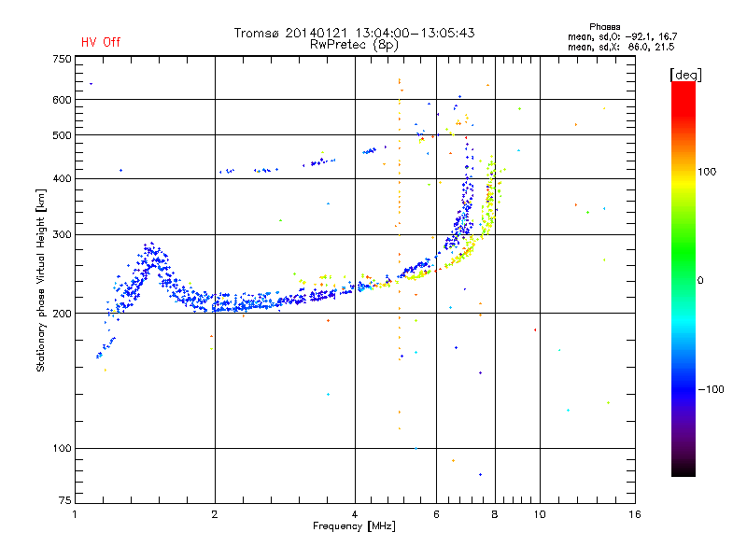Click the '300' height axis label
747x560 pixels.
pos(62,235)
